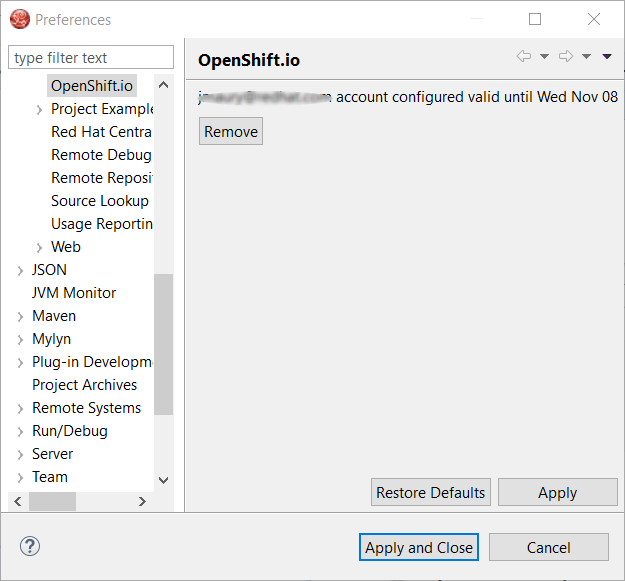Remove the configured OpenShift.io account

coord(231,132)
